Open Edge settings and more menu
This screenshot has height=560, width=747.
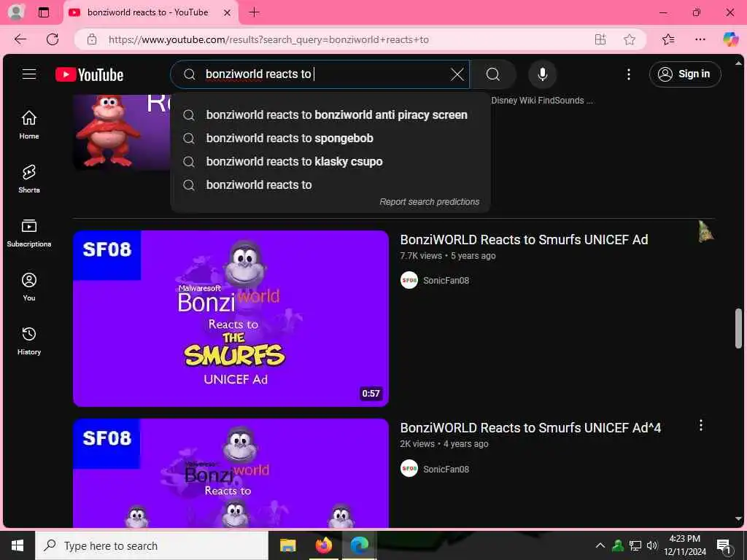click(700, 39)
